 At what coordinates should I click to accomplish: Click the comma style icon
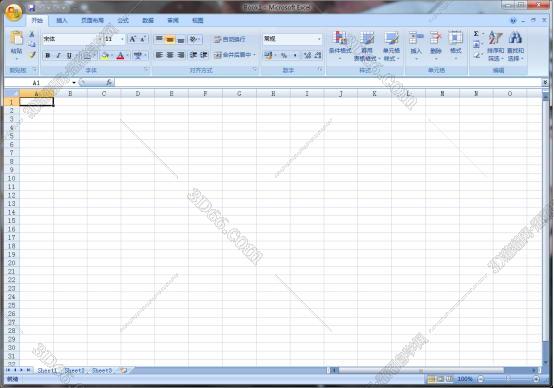click(x=295, y=55)
